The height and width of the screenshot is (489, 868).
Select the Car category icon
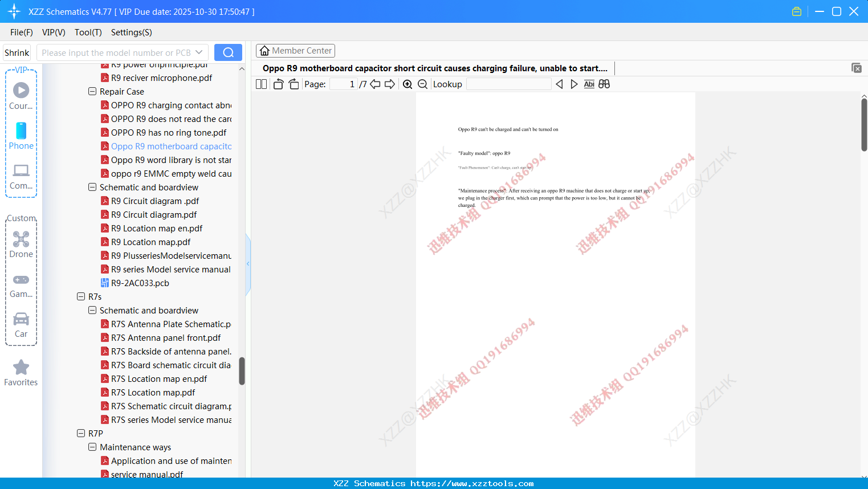pyautogui.click(x=21, y=325)
